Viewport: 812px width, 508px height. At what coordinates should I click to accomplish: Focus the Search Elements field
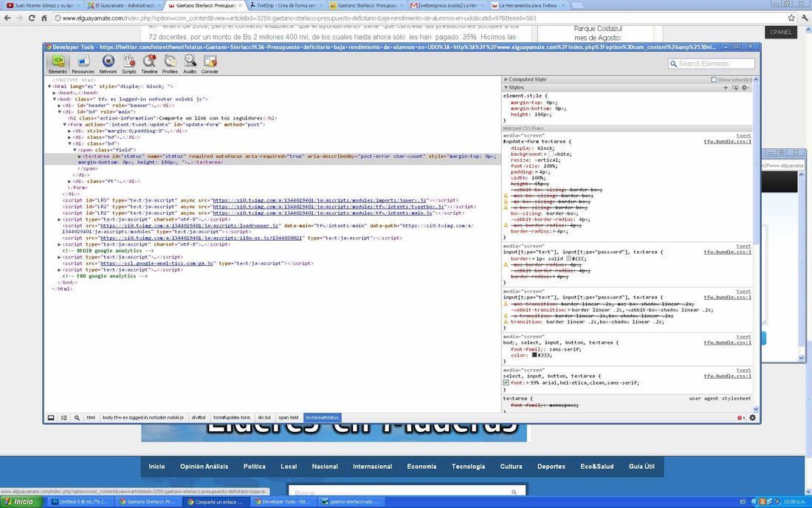(711, 63)
